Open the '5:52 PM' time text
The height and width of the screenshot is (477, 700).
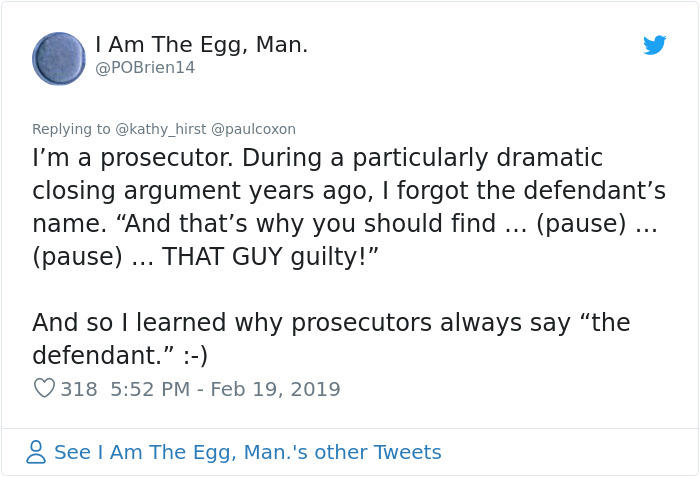[150, 389]
